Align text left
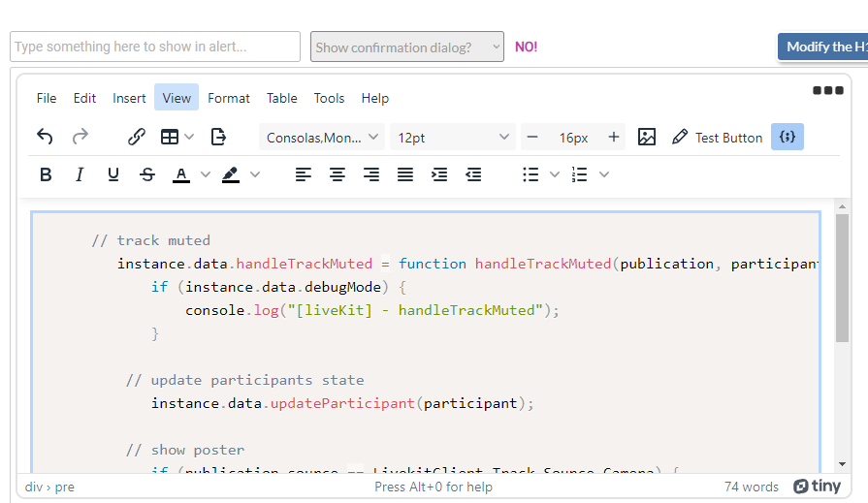868x503 pixels. pos(303,174)
